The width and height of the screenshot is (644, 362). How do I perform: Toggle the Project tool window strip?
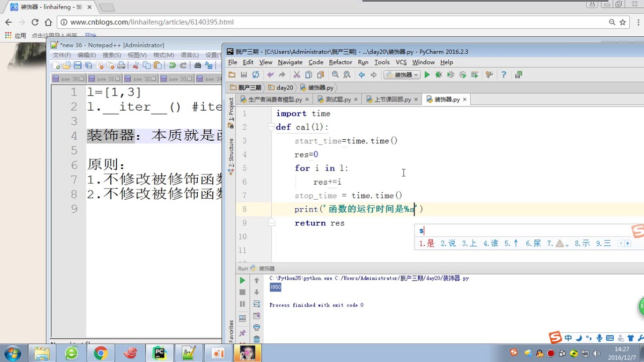pos(231,113)
